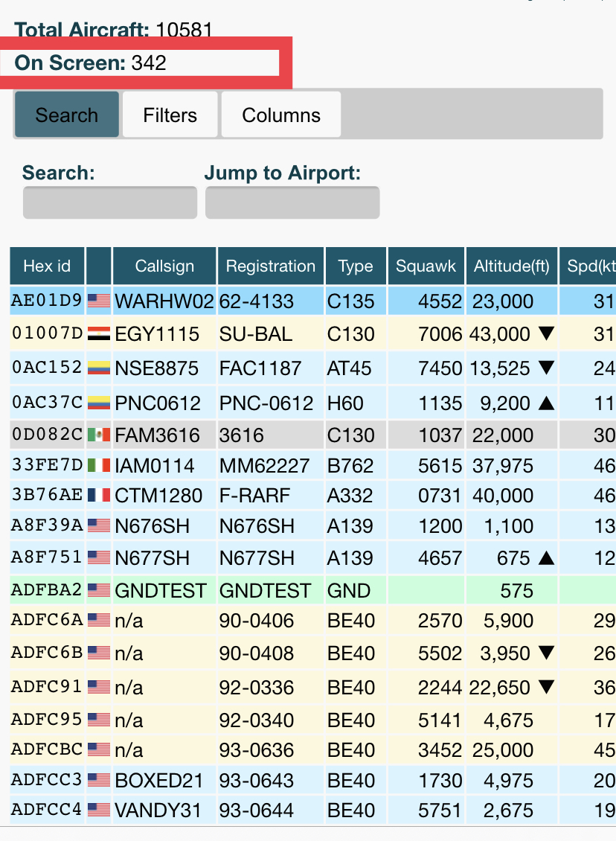The width and height of the screenshot is (616, 841).
Task: Select Total Aircraft count 10581
Action: click(x=184, y=30)
